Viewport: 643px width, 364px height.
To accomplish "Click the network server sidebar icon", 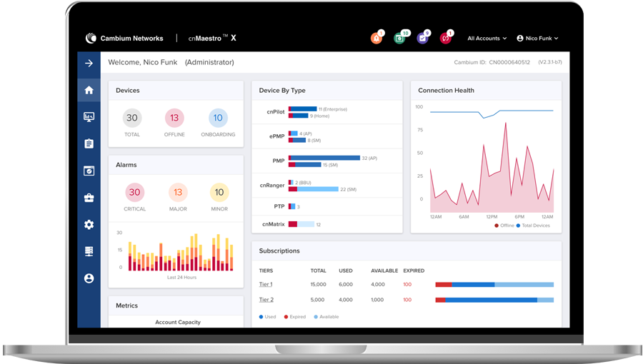I will 89,251.
